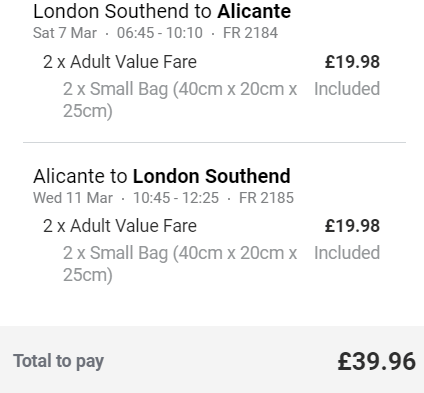Click the outbound bag Included label
424x393 pixels.
(347, 89)
